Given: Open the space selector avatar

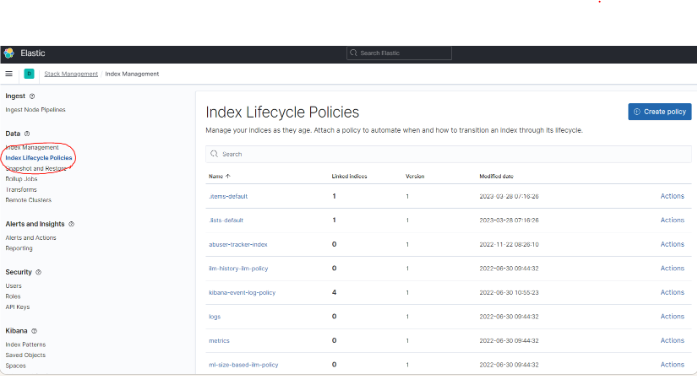Looking at the screenshot, I should (x=29, y=74).
